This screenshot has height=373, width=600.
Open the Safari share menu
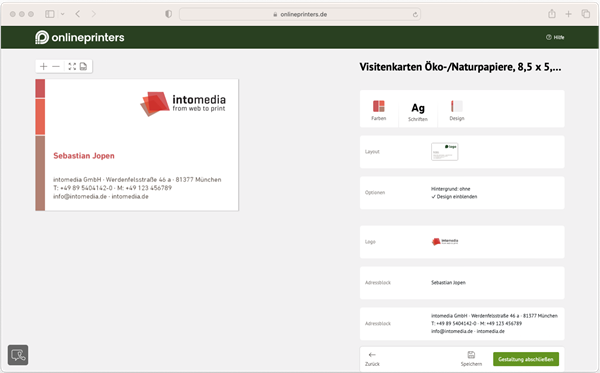[x=552, y=14]
